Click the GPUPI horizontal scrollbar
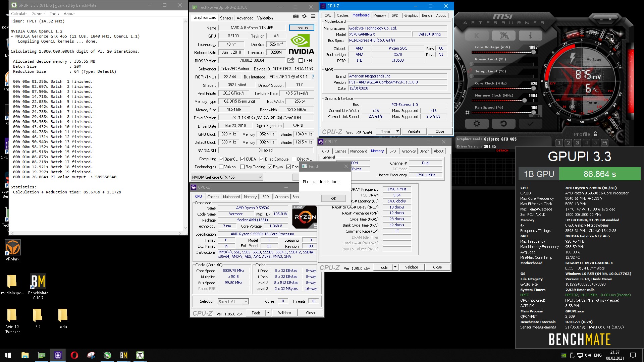Image resolution: width=644 pixels, height=362 pixels. pyautogui.click(x=96, y=233)
